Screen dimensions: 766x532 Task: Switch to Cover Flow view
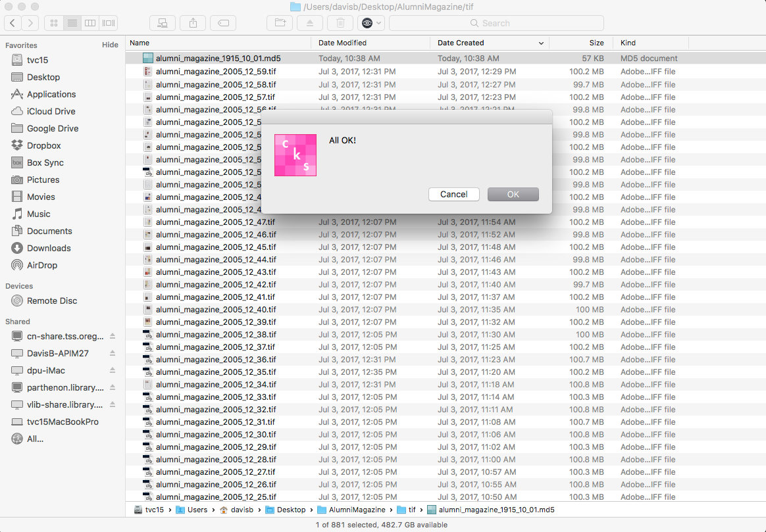(109, 23)
